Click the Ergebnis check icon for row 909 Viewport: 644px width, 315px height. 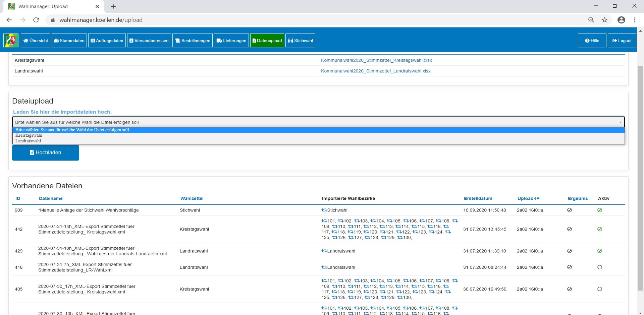[x=570, y=210]
